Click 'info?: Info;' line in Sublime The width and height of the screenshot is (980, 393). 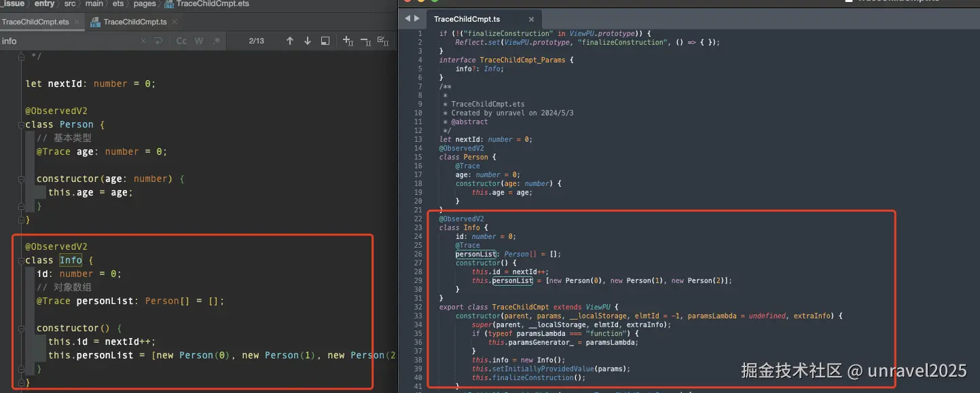click(x=480, y=69)
